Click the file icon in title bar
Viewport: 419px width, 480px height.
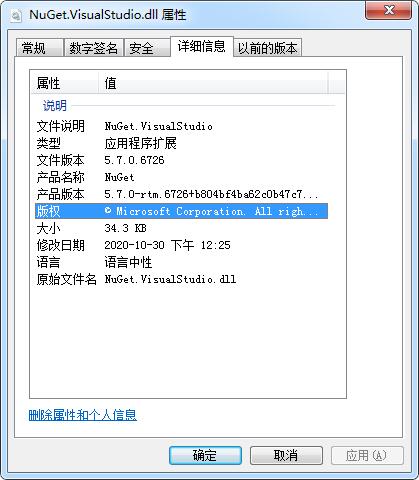(x=16, y=16)
